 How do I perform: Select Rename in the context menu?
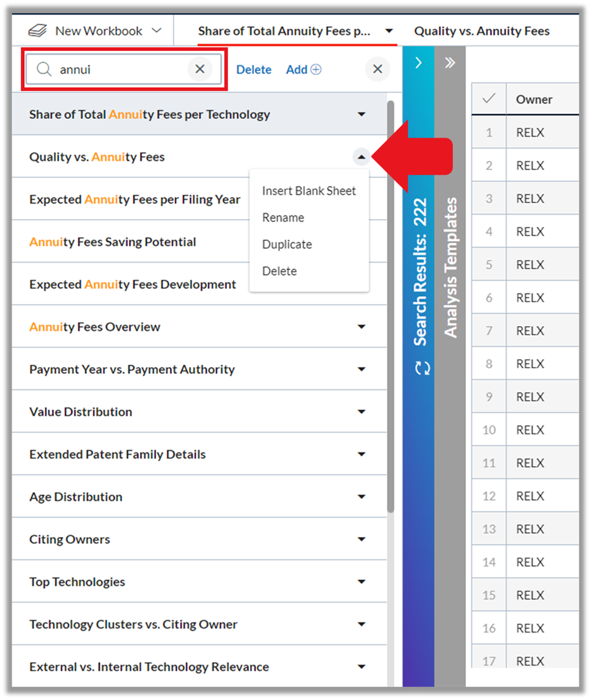[x=283, y=218]
